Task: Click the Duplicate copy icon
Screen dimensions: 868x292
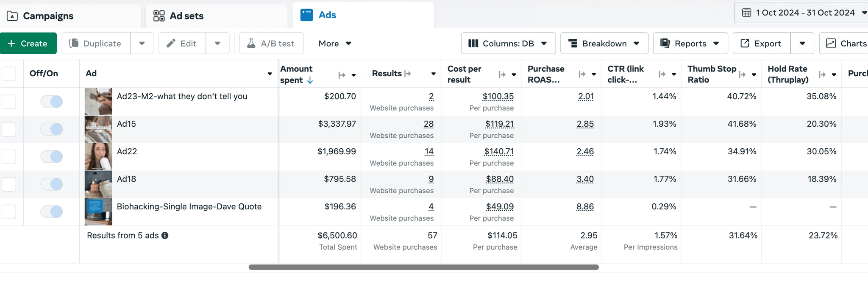Action: (74, 43)
